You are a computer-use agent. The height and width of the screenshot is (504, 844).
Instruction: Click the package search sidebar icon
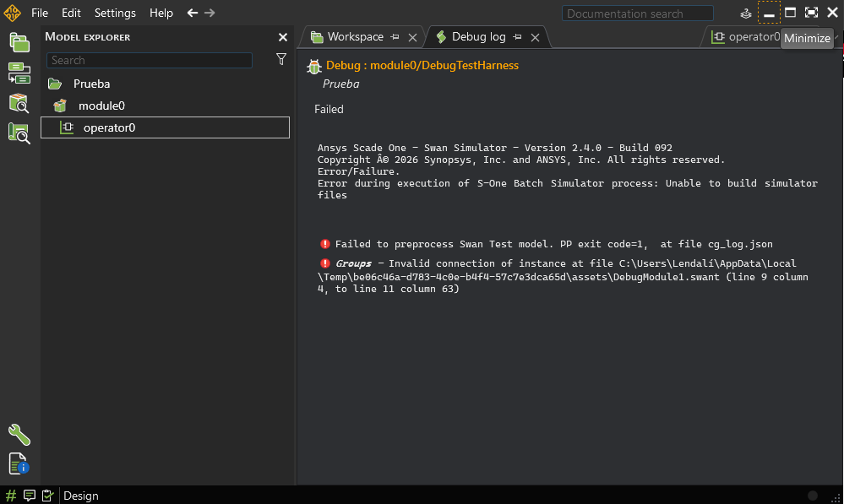[19, 103]
